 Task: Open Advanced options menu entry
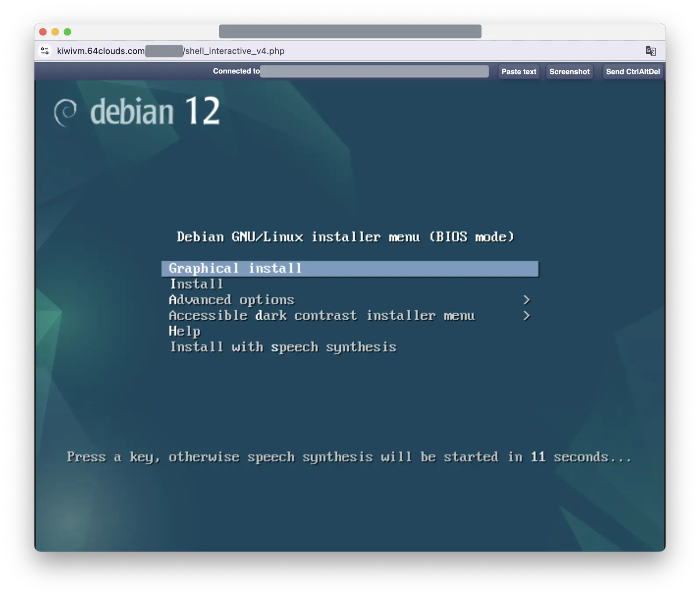231,300
